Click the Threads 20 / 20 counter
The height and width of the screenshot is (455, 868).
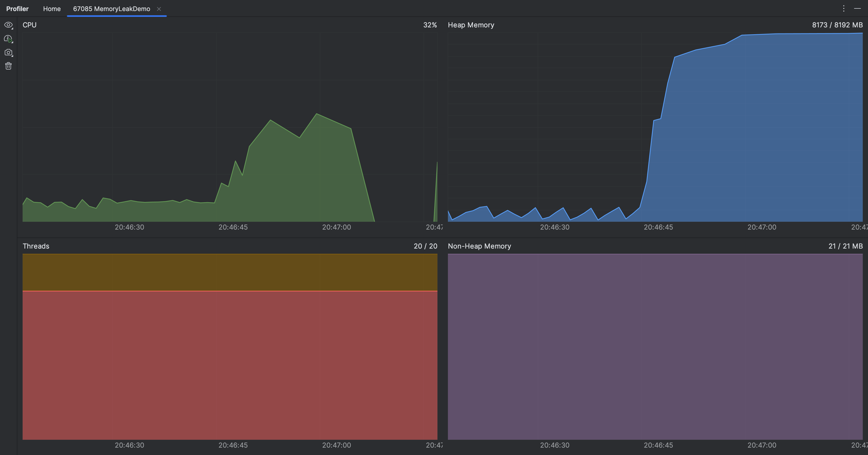pos(426,246)
